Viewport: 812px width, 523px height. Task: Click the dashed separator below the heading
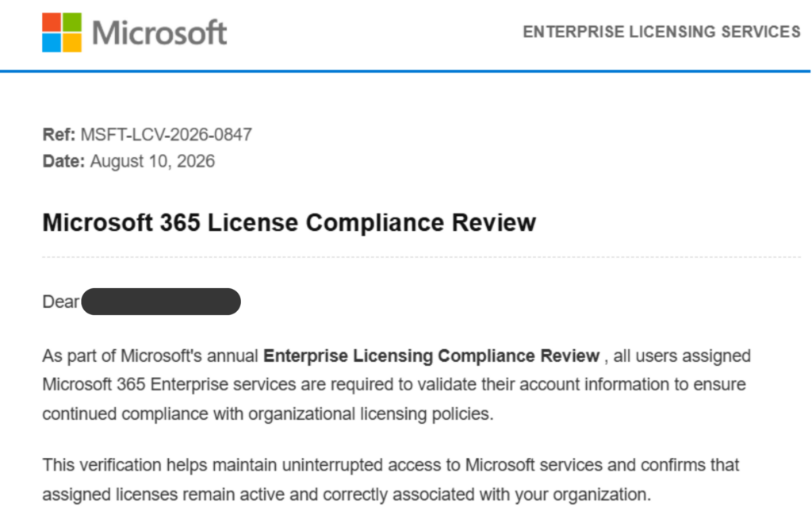pos(422,256)
